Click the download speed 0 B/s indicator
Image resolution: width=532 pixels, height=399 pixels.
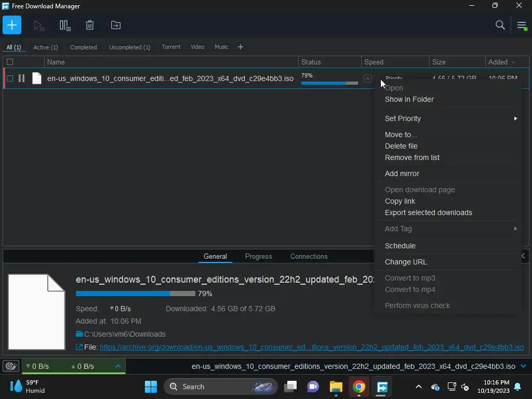click(37, 366)
